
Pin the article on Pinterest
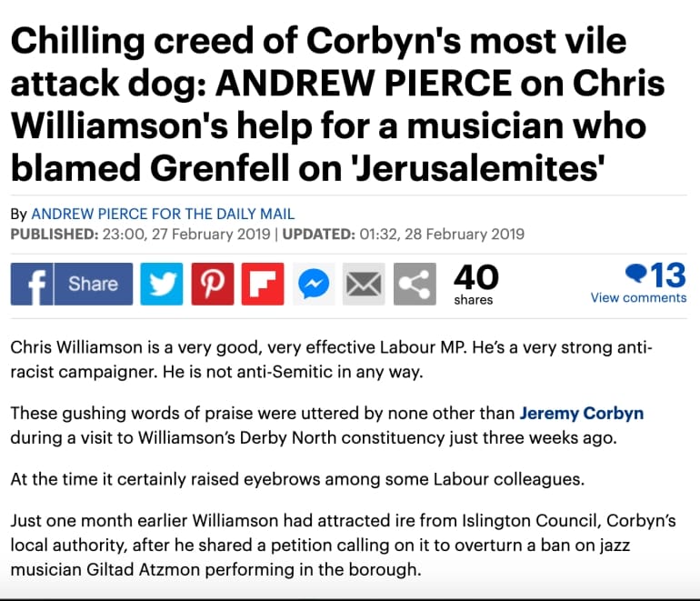coord(213,284)
